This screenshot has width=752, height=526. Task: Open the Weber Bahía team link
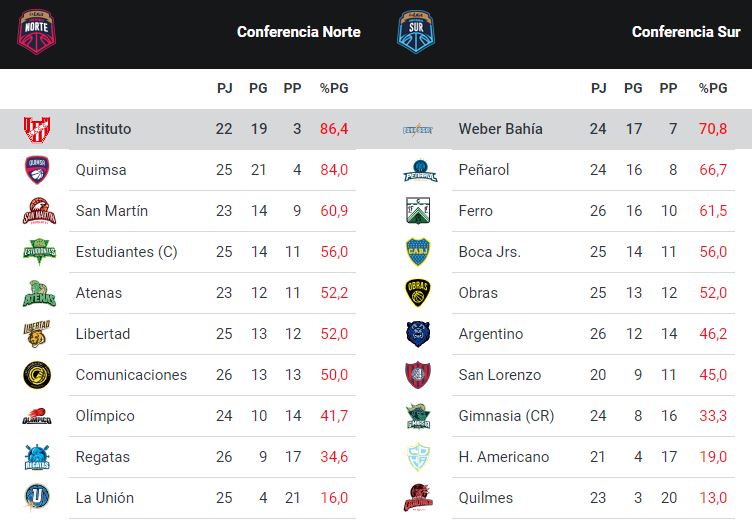pos(500,129)
